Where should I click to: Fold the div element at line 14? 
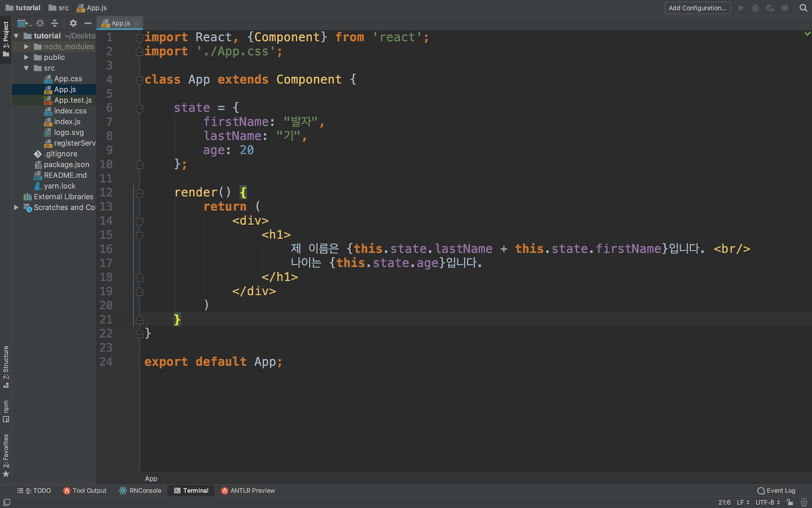(139, 221)
